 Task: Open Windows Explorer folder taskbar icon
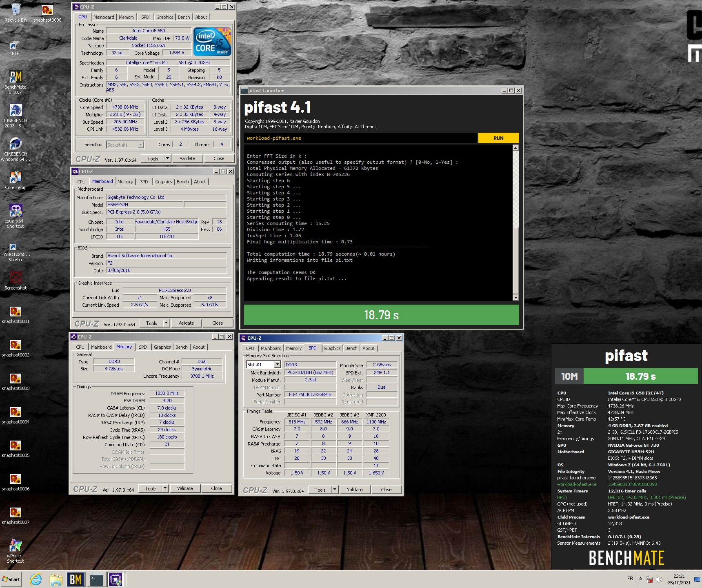pos(56,579)
